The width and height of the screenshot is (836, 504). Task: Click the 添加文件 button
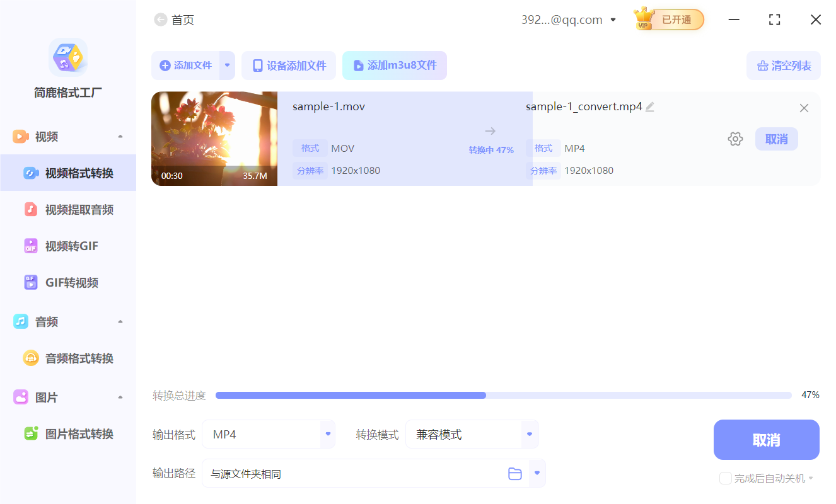tap(185, 66)
